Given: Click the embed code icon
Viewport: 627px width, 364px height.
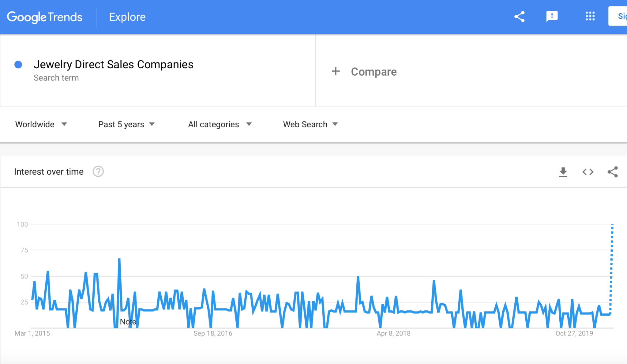Looking at the screenshot, I should pos(588,172).
